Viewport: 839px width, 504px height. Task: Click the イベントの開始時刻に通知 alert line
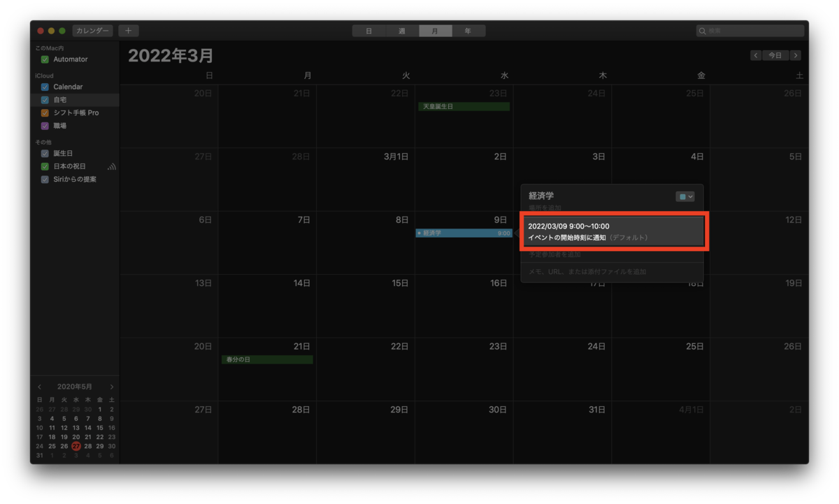click(567, 238)
